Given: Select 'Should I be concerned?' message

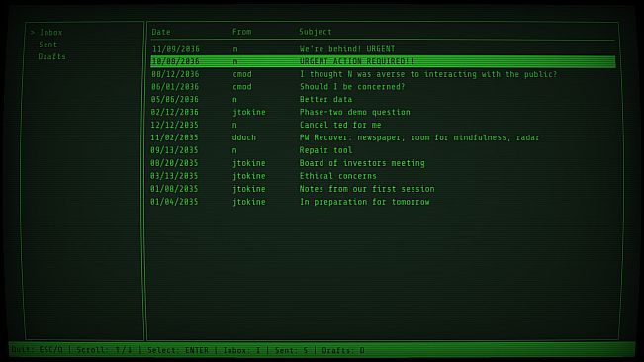Looking at the screenshot, I should 383,87.
